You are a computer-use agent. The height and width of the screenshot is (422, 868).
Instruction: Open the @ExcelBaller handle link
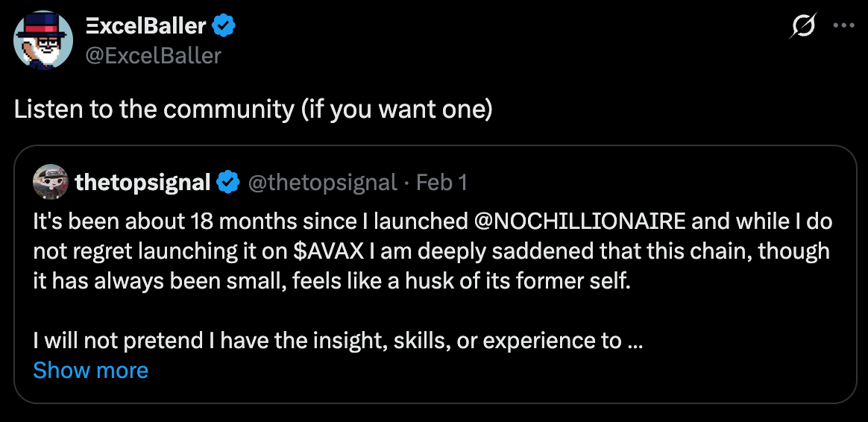(x=154, y=54)
